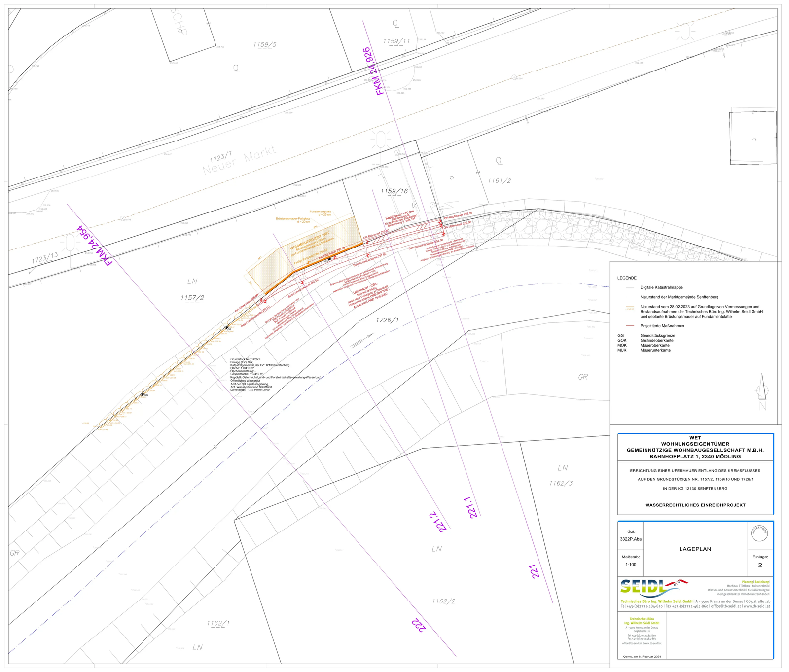Click the river flow direction arrow
Viewport: 789px width, 672px height.
tap(362, 340)
